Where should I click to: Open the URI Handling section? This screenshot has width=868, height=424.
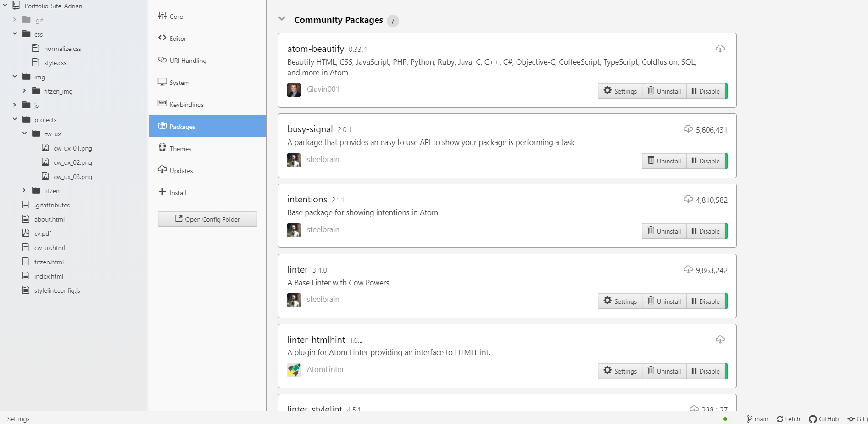click(207, 61)
